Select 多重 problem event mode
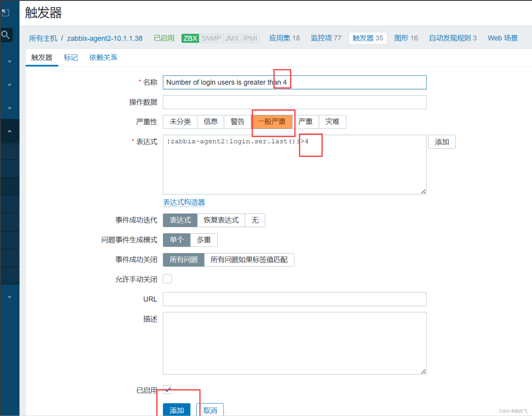Screen dimensions: 532x416 click(204, 240)
